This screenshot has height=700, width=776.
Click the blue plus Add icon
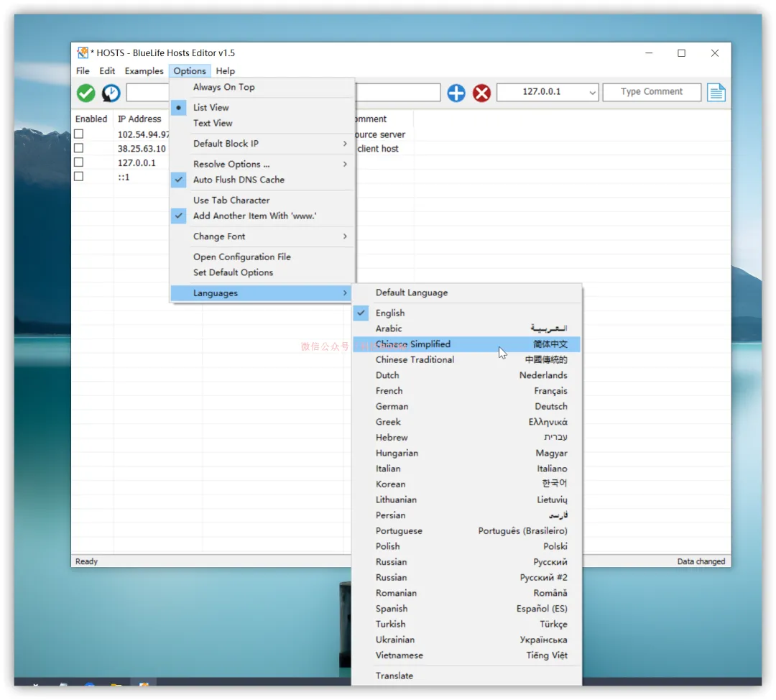click(x=456, y=93)
